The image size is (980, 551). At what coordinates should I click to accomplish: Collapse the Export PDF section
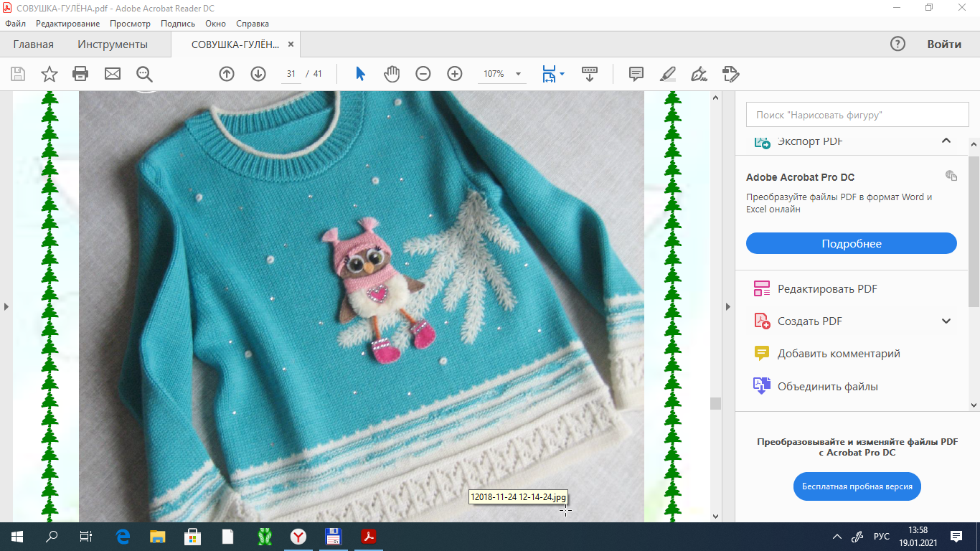point(946,141)
